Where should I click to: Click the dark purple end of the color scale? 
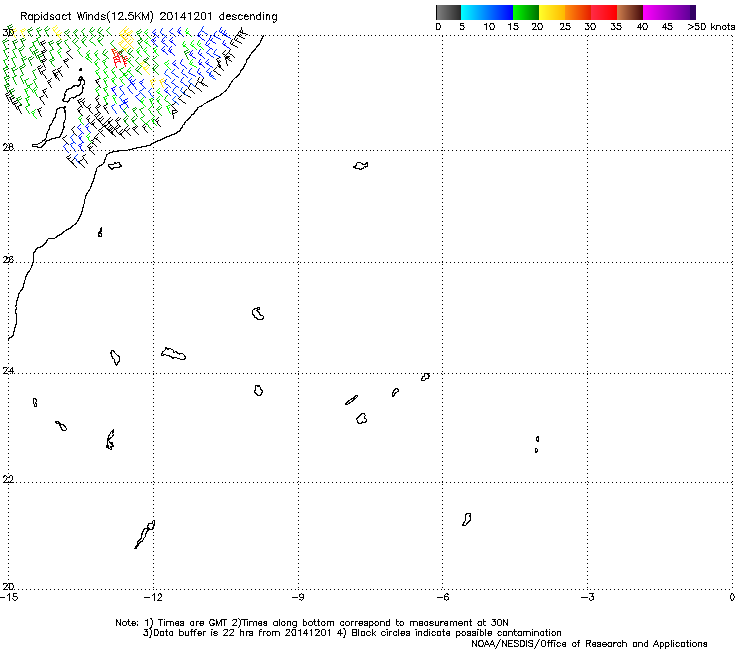(693, 12)
